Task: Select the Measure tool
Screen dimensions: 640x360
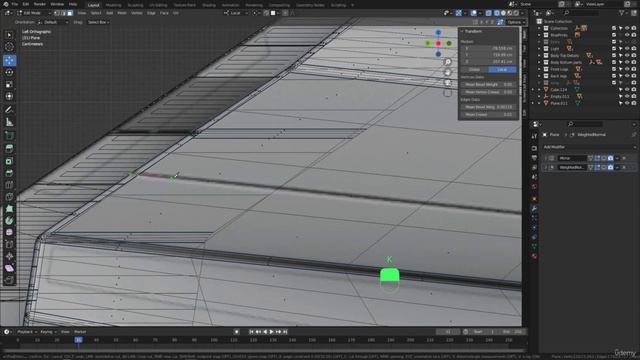Action: 9,122
